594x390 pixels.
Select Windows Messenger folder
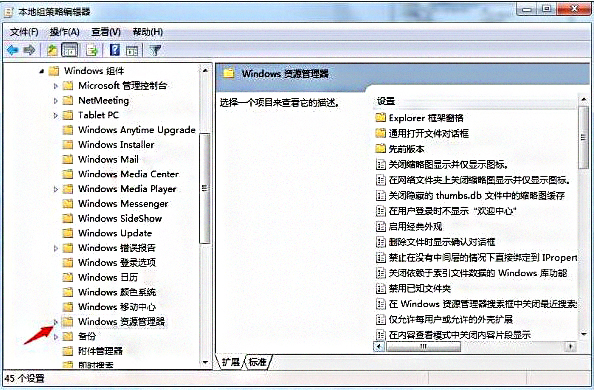point(123,204)
